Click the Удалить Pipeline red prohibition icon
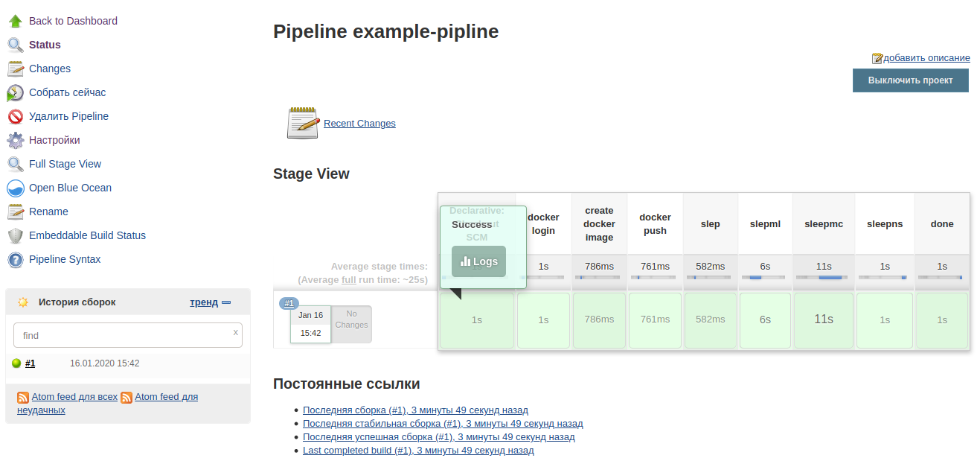 pyautogui.click(x=15, y=117)
